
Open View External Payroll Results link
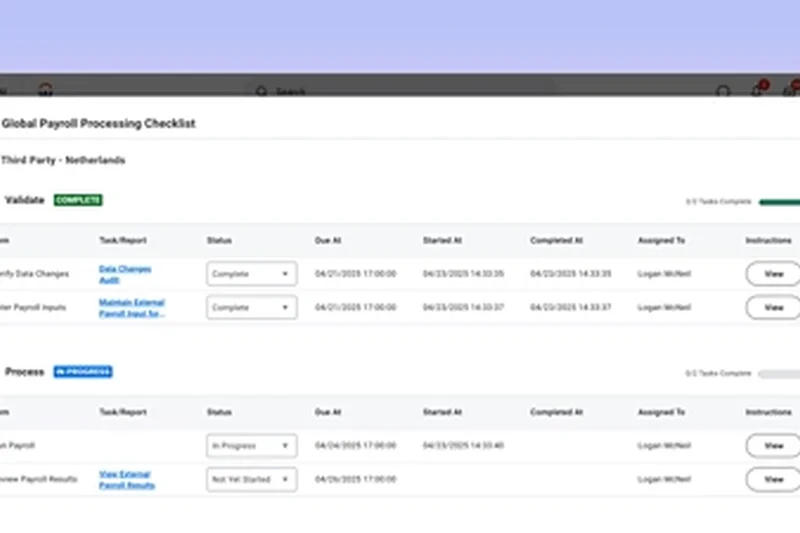click(x=127, y=479)
